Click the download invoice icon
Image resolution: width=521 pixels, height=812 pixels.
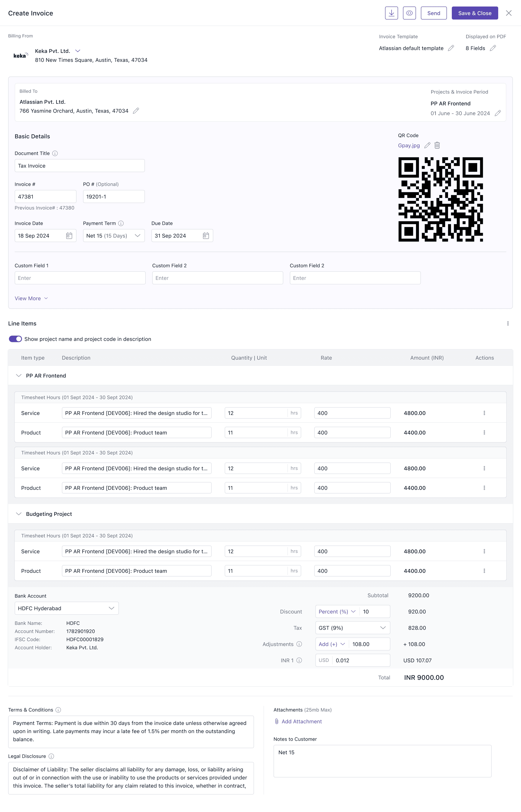coord(391,13)
